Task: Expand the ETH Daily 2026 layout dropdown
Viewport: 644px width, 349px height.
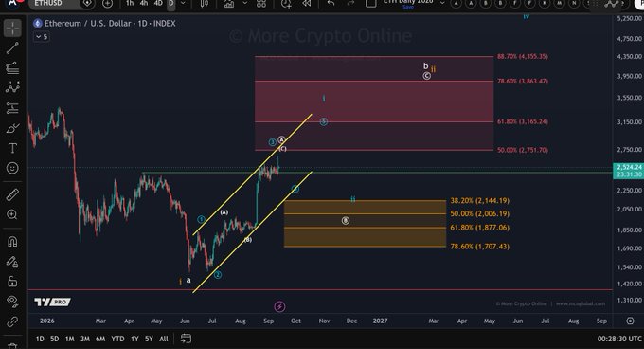Action: coord(442,3)
